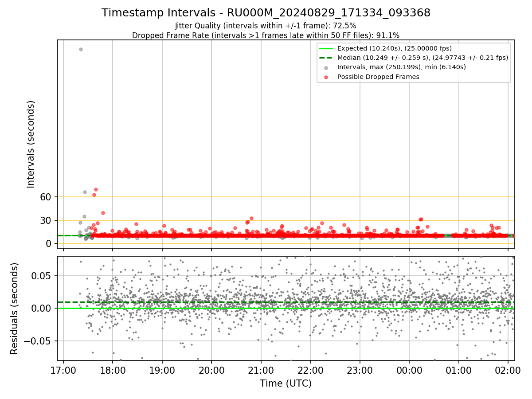Click the 'Intervals (seconds)' y-axis label
Screen dimensions: 532x399
[x=31, y=144]
